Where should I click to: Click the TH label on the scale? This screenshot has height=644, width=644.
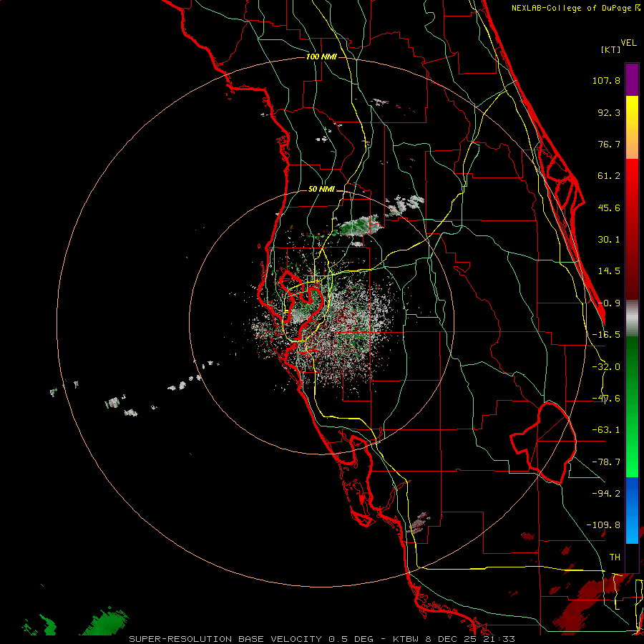click(615, 557)
